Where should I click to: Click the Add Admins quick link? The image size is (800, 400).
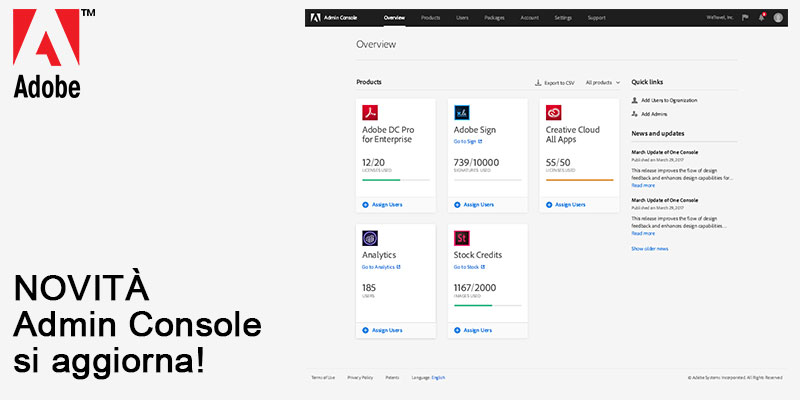(654, 114)
